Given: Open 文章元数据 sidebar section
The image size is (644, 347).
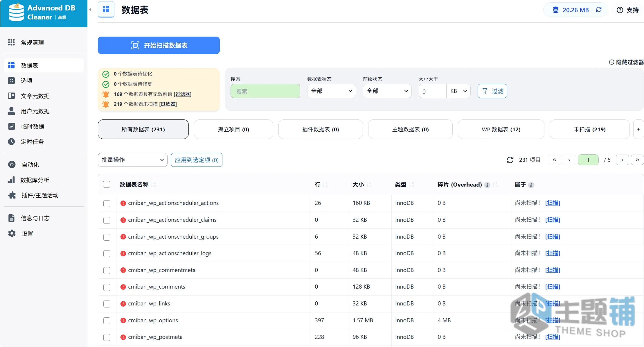Looking at the screenshot, I should tap(44, 96).
